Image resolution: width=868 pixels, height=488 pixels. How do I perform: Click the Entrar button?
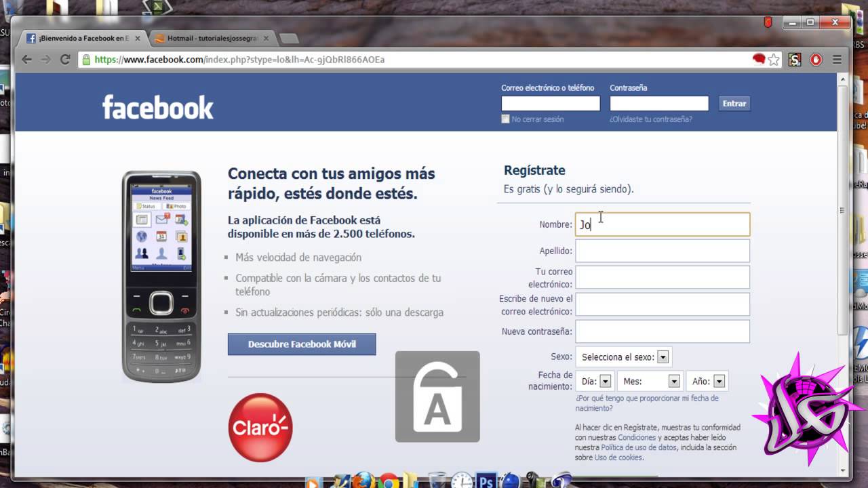(734, 104)
